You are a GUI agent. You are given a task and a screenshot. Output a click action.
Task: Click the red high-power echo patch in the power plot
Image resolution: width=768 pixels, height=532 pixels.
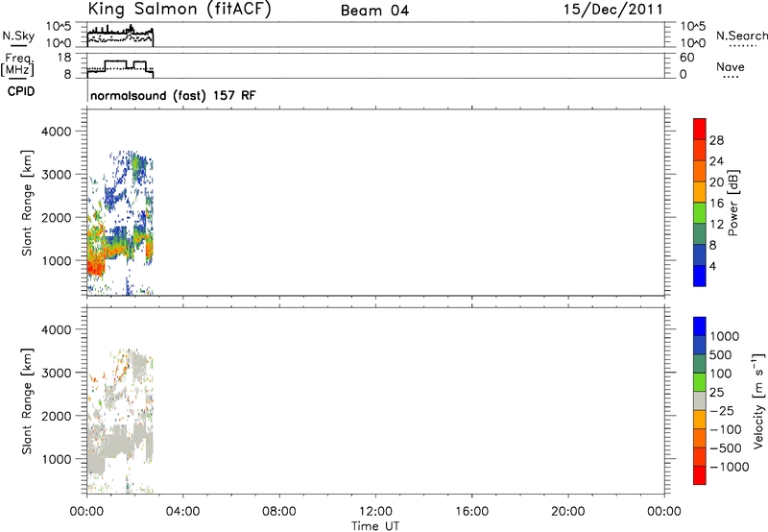(95, 267)
